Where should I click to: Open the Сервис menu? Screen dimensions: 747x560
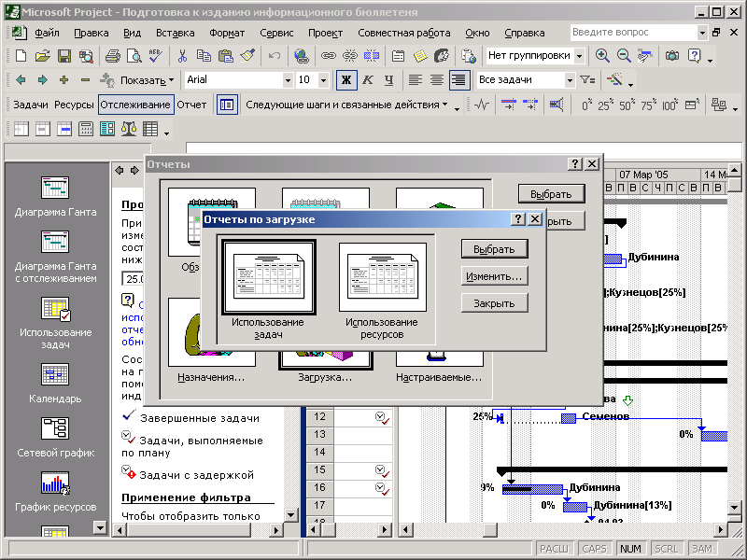[x=276, y=33]
